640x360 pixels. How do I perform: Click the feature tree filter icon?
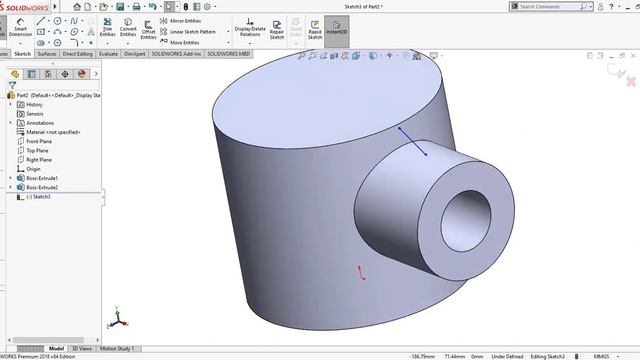tap(12, 85)
